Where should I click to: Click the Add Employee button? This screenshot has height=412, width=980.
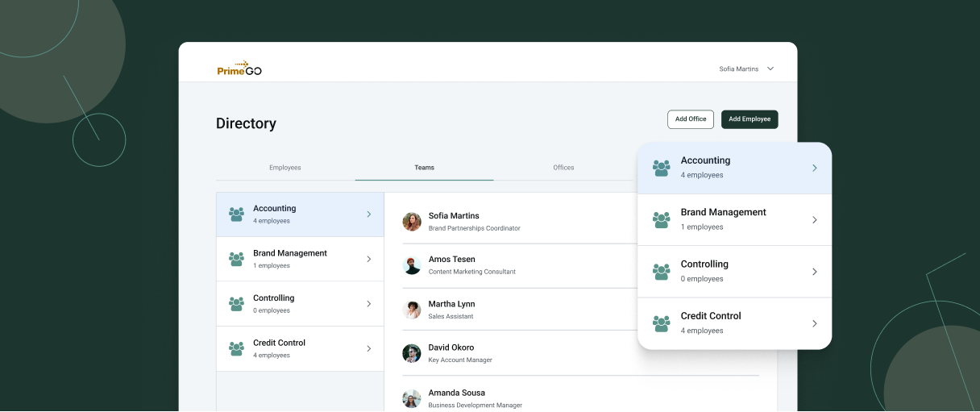(x=750, y=119)
